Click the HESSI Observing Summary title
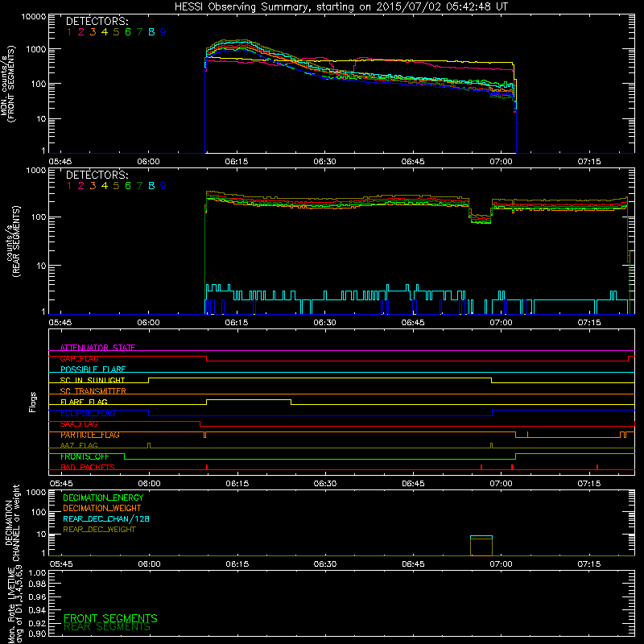644x644 pixels. (341, 7)
